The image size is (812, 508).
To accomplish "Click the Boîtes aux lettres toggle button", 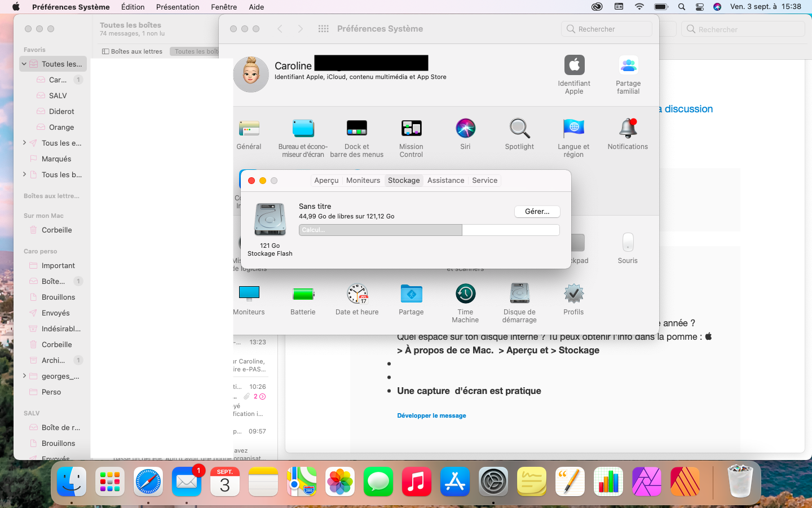I will pos(133,51).
